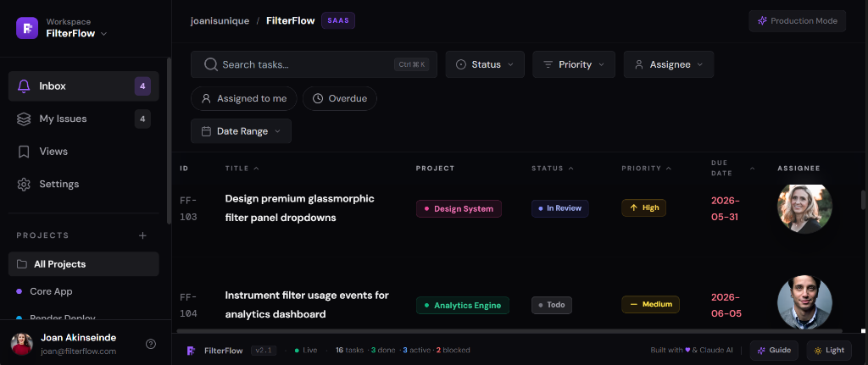
Task: Focus the Search tasks input field
Action: (x=314, y=64)
